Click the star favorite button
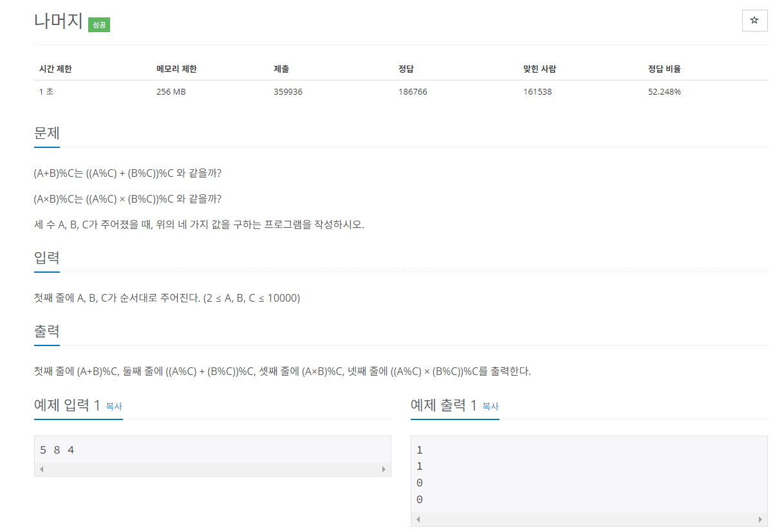Screen dimensions: 784x532 754,21
